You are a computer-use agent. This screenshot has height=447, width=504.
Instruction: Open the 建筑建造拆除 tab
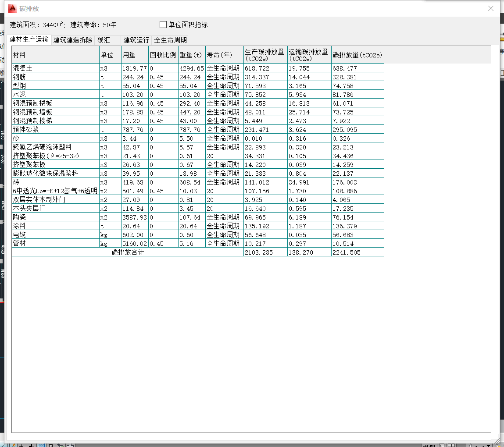click(73, 40)
